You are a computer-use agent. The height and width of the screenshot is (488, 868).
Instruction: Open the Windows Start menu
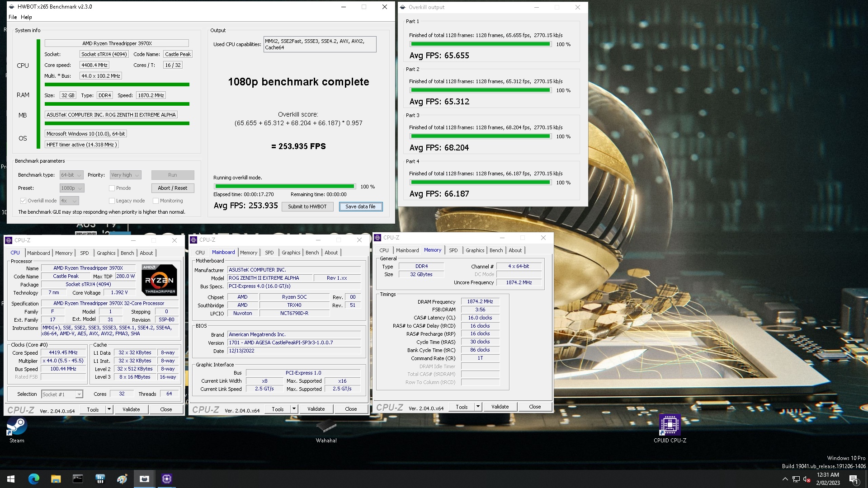11,479
